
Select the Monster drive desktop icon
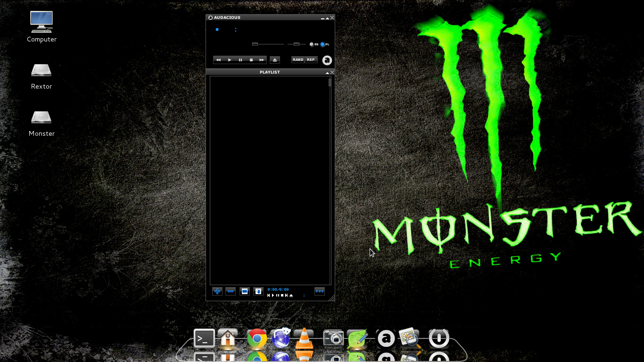41,123
